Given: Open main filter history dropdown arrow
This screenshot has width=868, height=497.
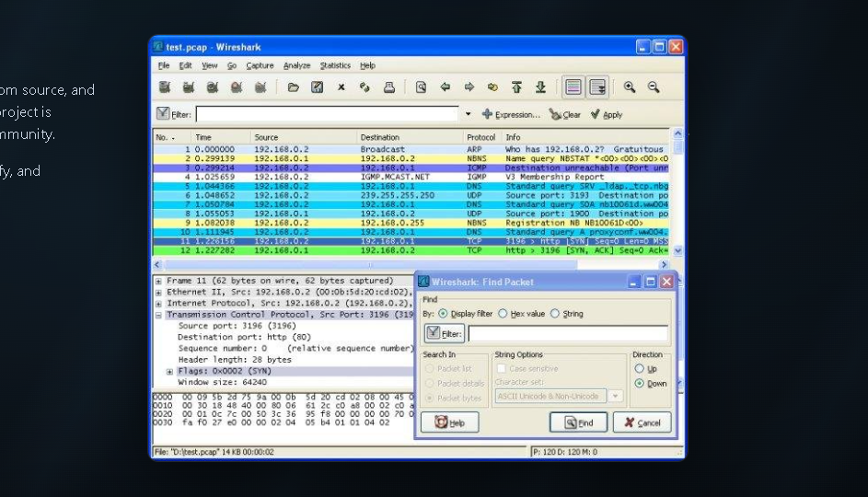Looking at the screenshot, I should 468,114.
